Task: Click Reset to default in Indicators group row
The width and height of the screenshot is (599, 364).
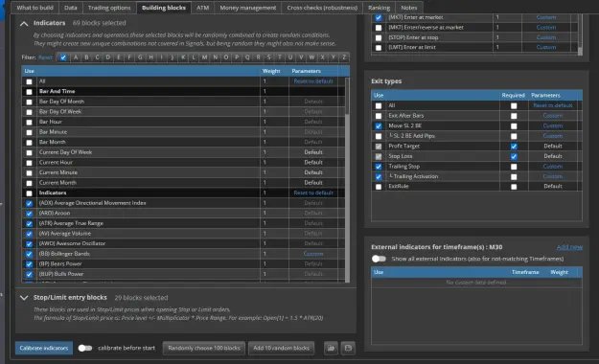Action: (313, 193)
